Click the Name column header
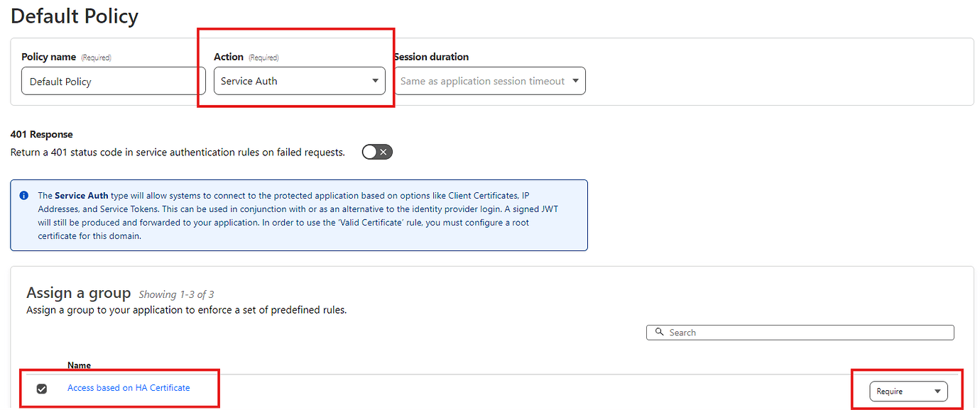980x410 pixels. point(79,365)
